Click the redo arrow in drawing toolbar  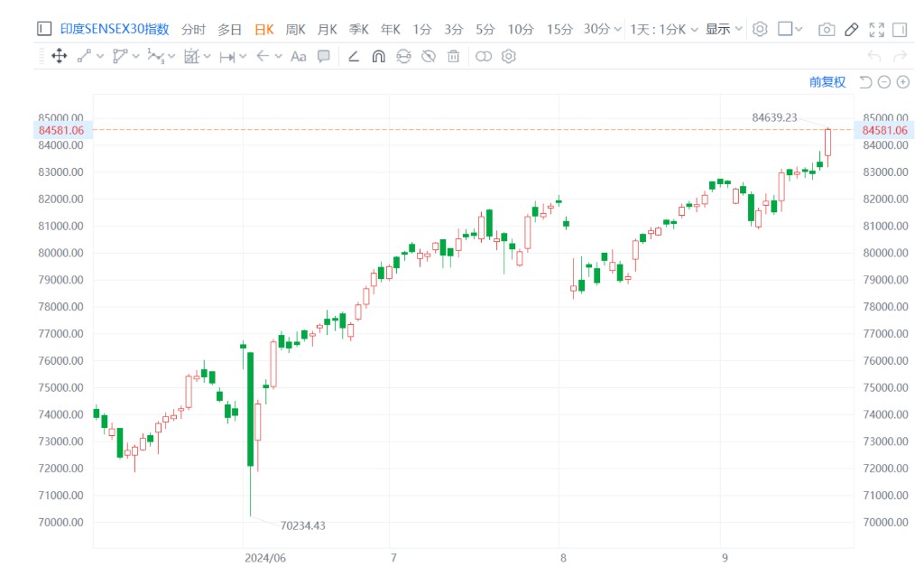(x=900, y=56)
